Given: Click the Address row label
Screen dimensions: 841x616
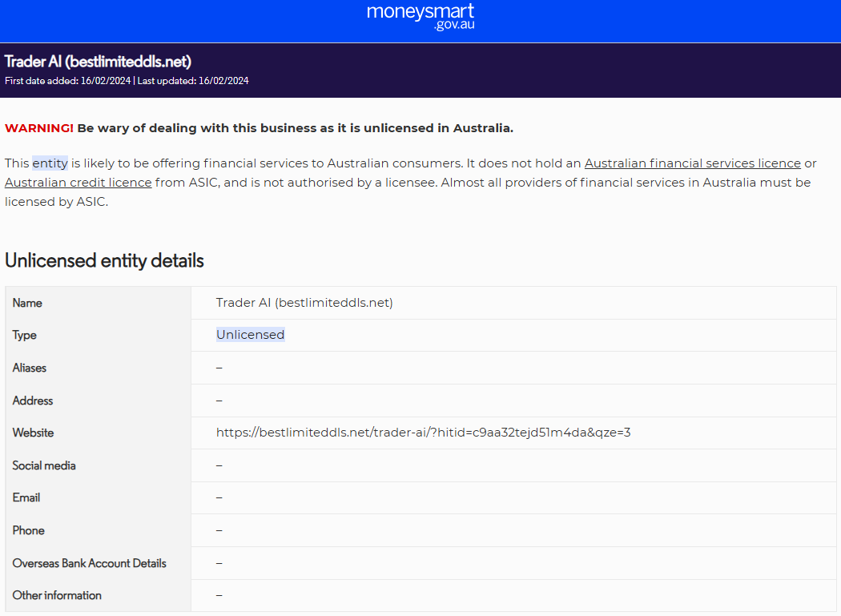Looking at the screenshot, I should (x=33, y=401).
